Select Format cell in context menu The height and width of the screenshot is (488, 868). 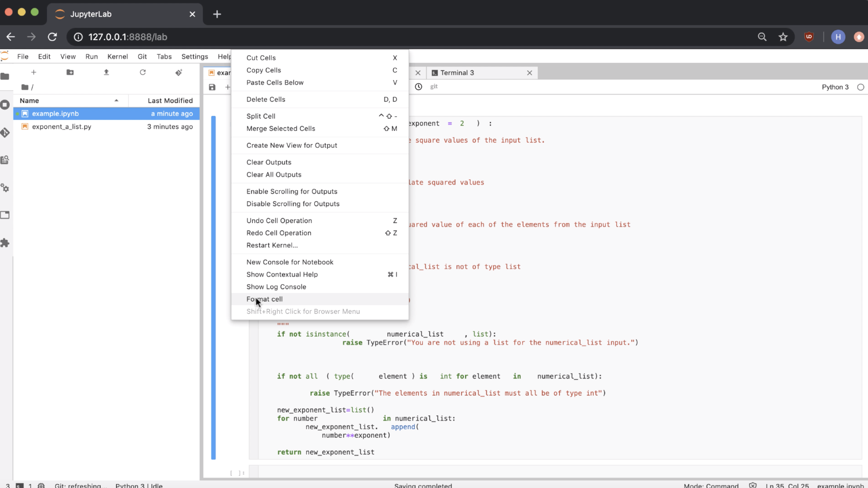coord(264,299)
